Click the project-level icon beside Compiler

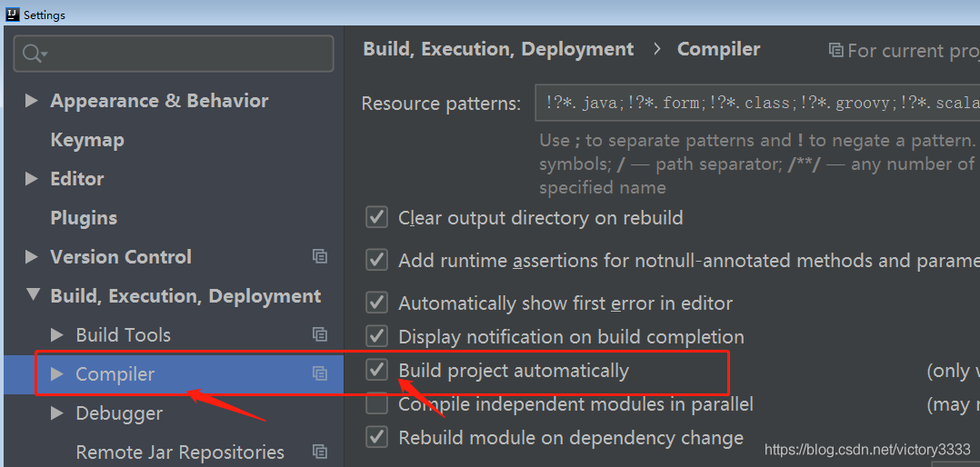click(x=320, y=374)
